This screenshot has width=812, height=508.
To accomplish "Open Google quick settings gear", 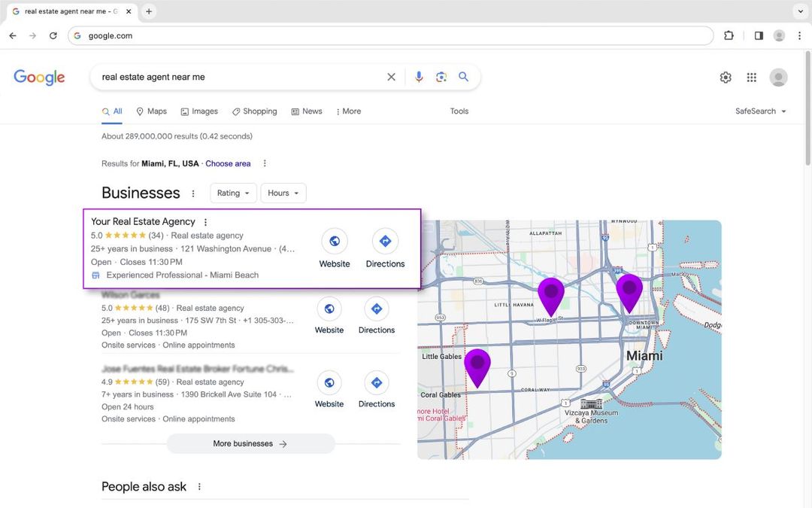I will [726, 78].
